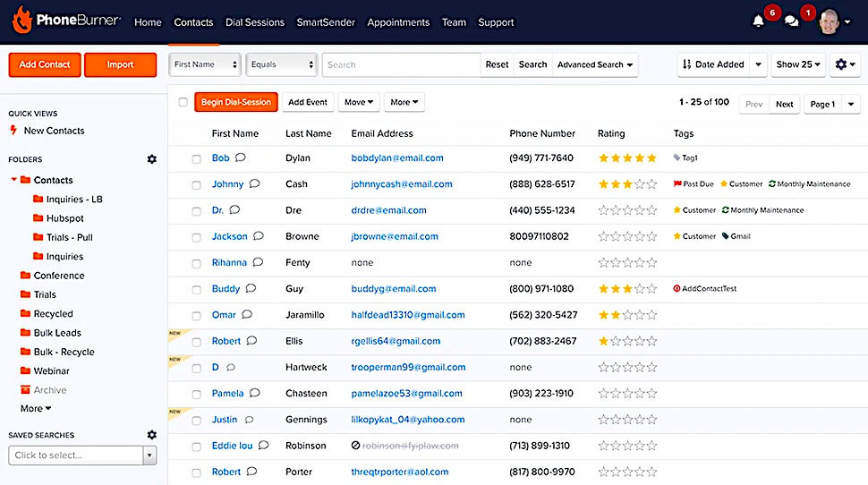
Task: Set Bob Dylan's fifth rating star
Action: pyautogui.click(x=651, y=157)
